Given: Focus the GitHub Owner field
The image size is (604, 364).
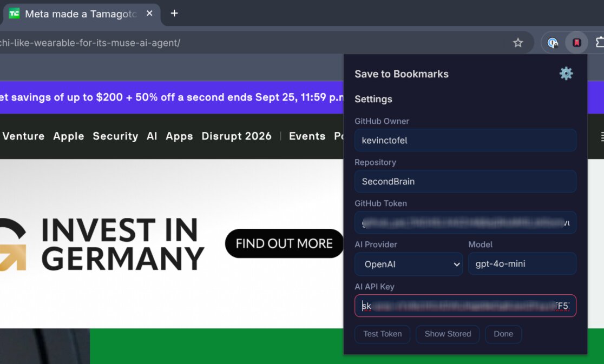Looking at the screenshot, I should pos(465,140).
